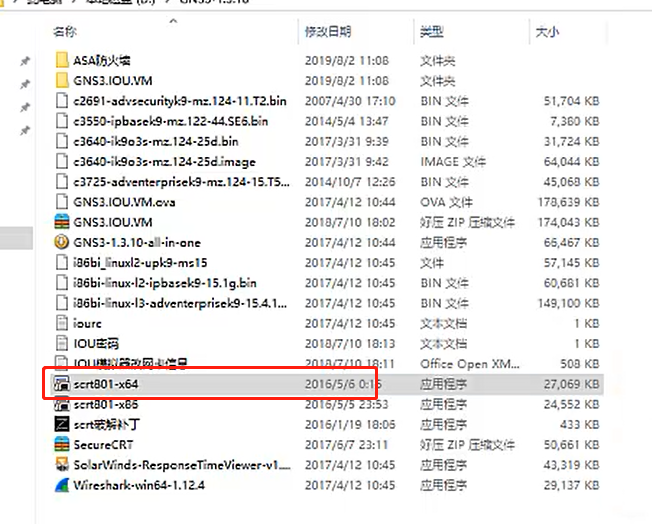Select the Wireshark-win64-1.12.4 shark fin icon
Image resolution: width=652 pixels, height=524 pixels.
click(62, 485)
